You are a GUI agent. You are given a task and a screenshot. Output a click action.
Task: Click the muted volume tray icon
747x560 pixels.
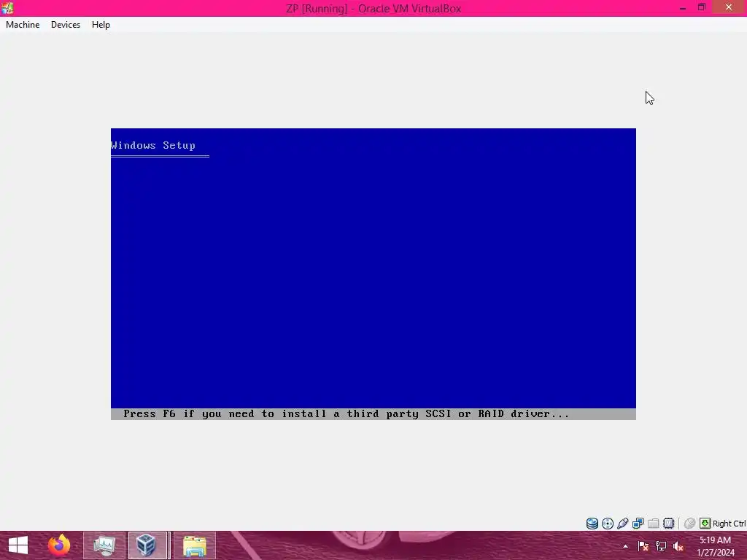(678, 546)
